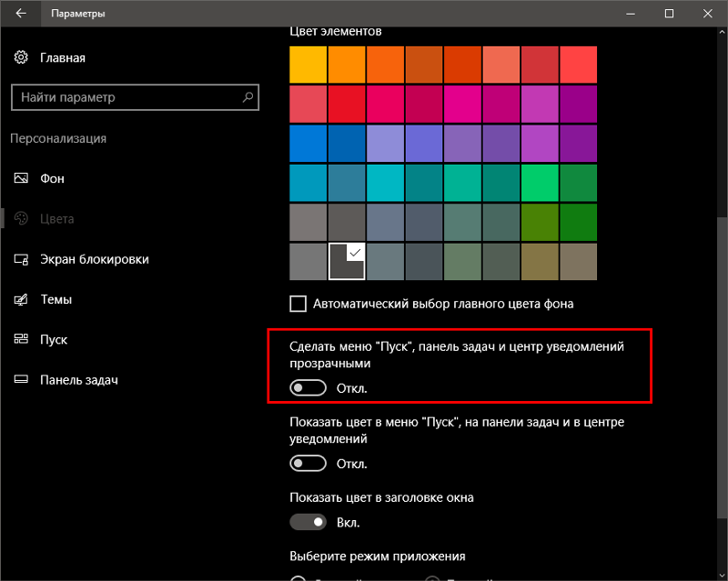Choose the salmon swatch in the top row
Viewport: 728px width, 581px height.
[501, 65]
